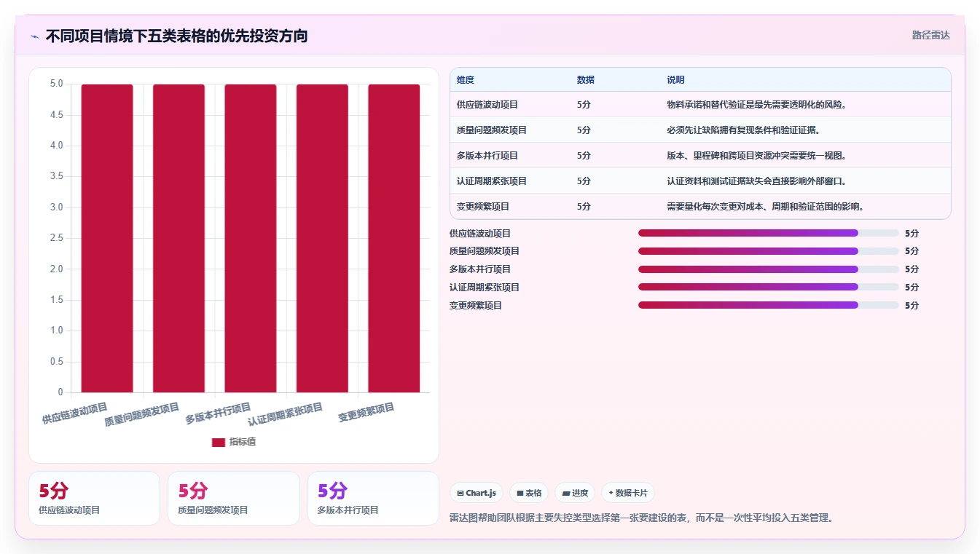The height and width of the screenshot is (554, 980).
Task: Click the 维度 column header
Action: [466, 80]
